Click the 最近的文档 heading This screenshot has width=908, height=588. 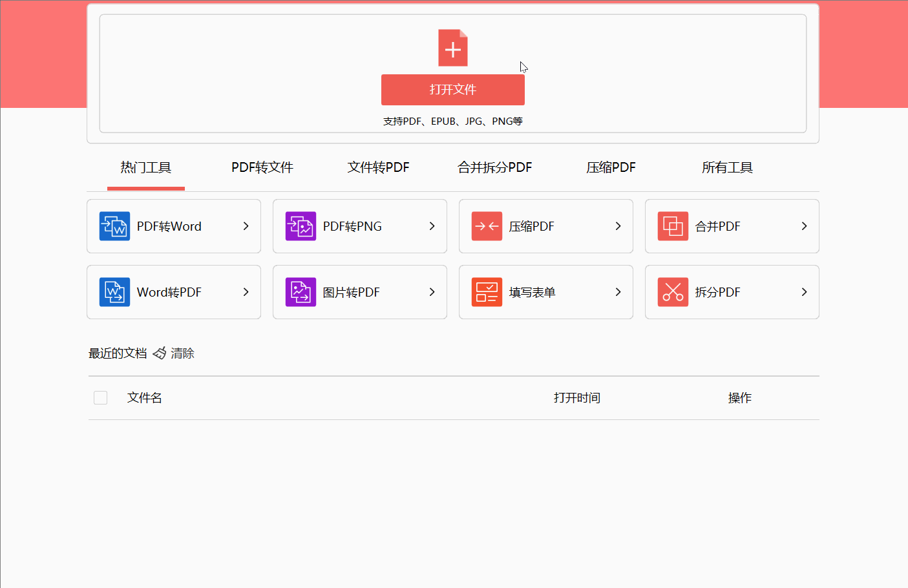click(x=118, y=353)
